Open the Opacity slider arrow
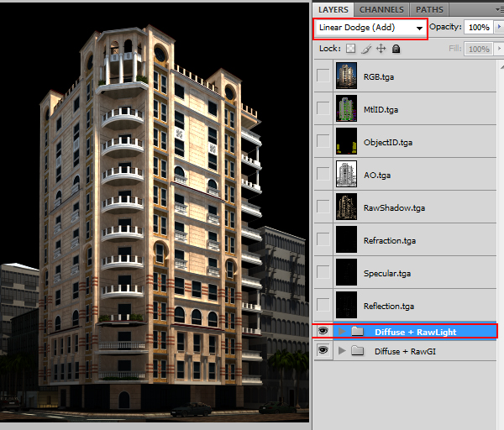Viewport: 504px width, 430px height. 499,27
